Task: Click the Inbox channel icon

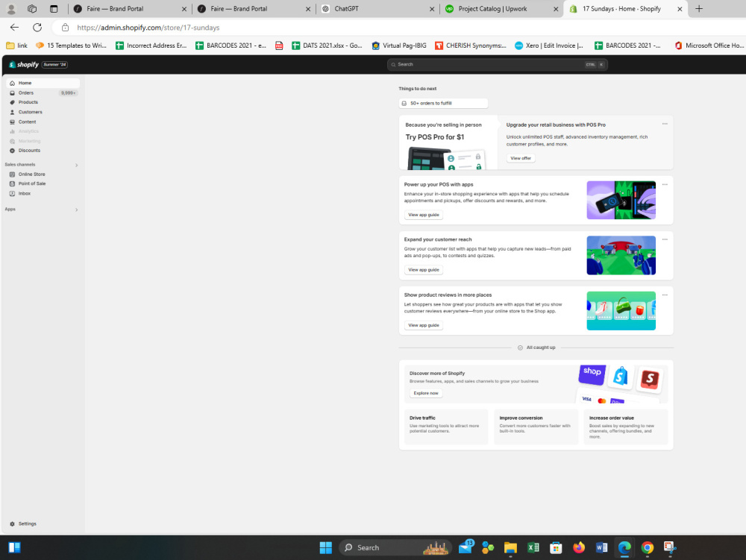Action: (x=13, y=193)
